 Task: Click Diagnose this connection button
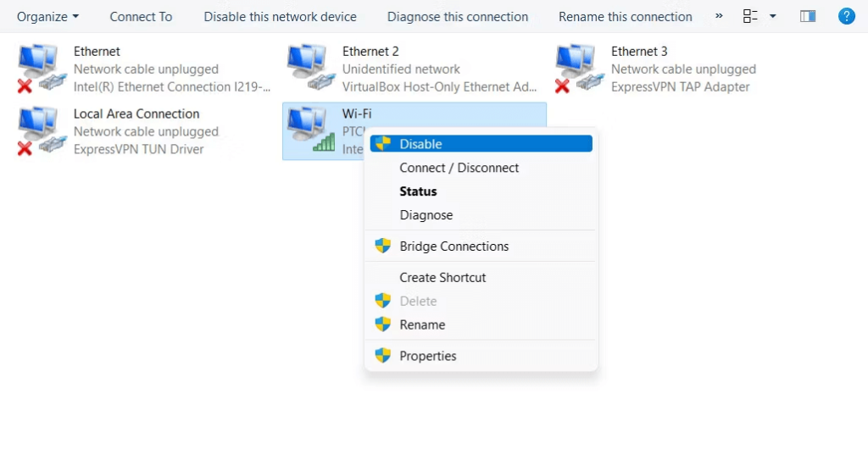coord(458,16)
